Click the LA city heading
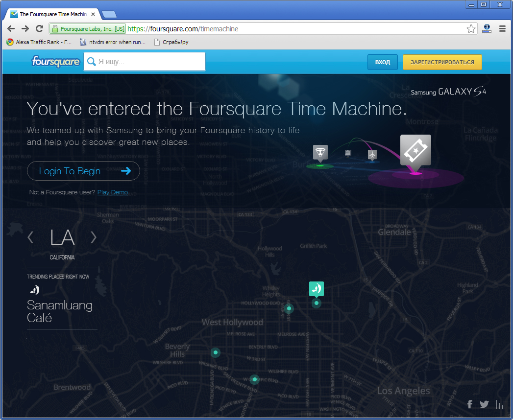Image resolution: width=513 pixels, height=420 pixels. (62, 237)
